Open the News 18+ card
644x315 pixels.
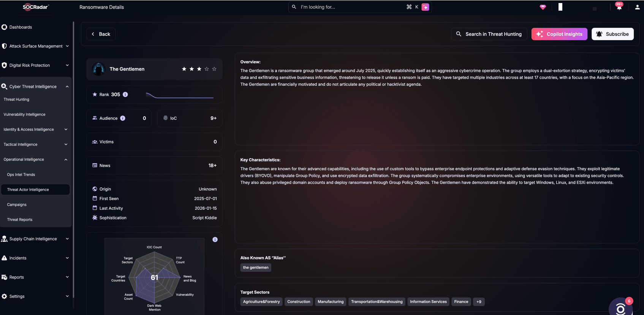click(x=154, y=165)
